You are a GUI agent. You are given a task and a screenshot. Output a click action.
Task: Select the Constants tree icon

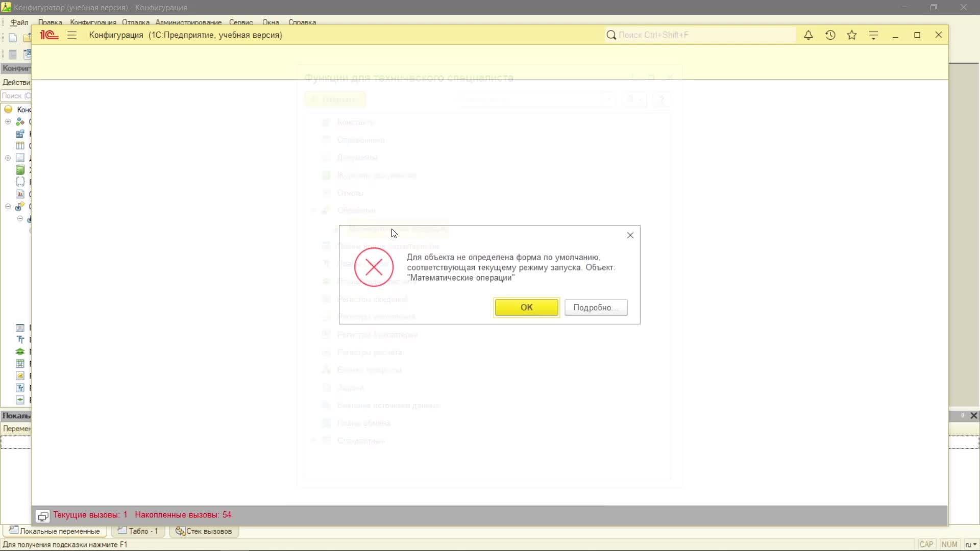(x=20, y=134)
